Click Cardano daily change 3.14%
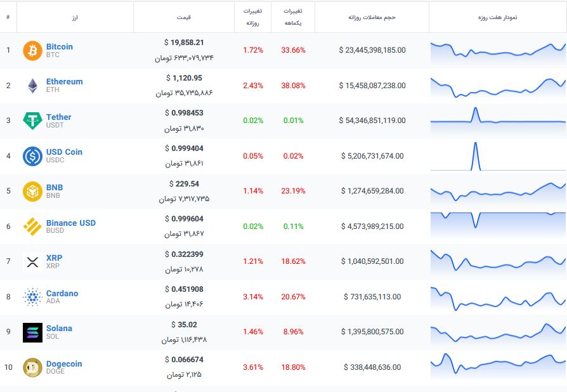The image size is (567, 392). (253, 297)
